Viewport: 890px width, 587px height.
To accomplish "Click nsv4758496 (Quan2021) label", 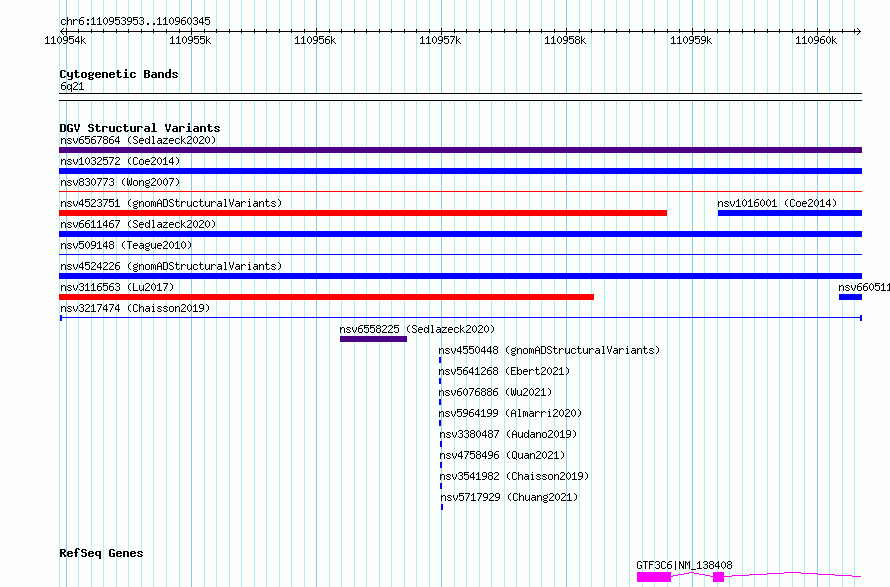I will (502, 455).
